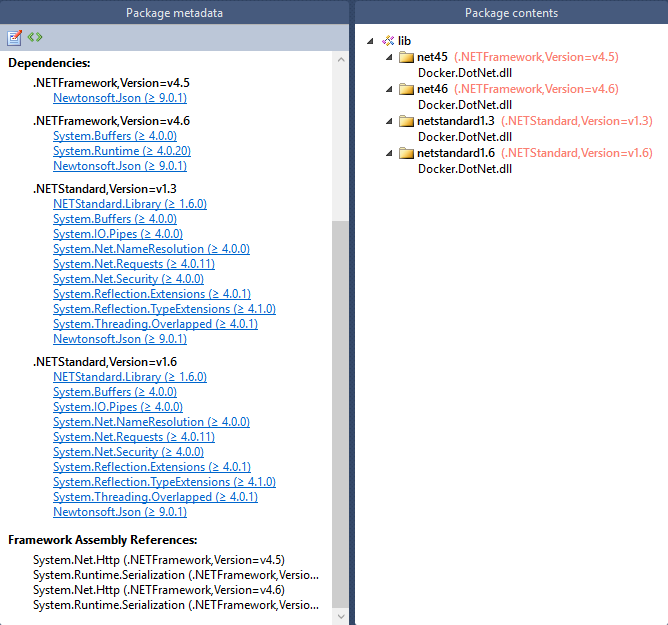Open System.Net.NameResolution link under .NETStandard v1.3
The image size is (668, 625).
pyautogui.click(x=151, y=249)
